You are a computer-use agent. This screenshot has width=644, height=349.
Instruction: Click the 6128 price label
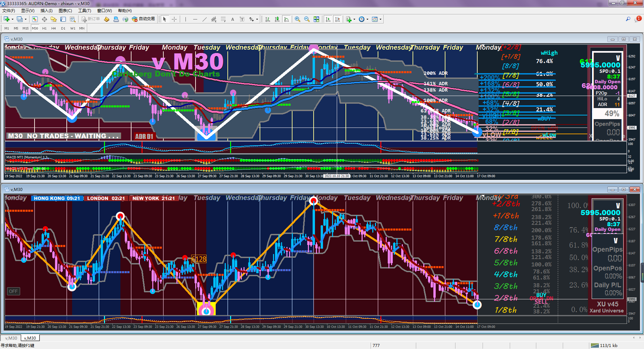coord(199,259)
